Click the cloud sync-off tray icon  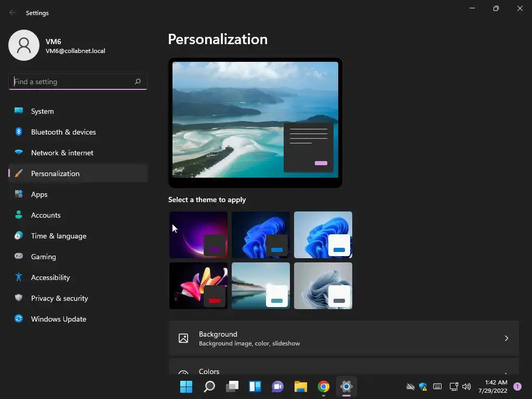click(410, 387)
